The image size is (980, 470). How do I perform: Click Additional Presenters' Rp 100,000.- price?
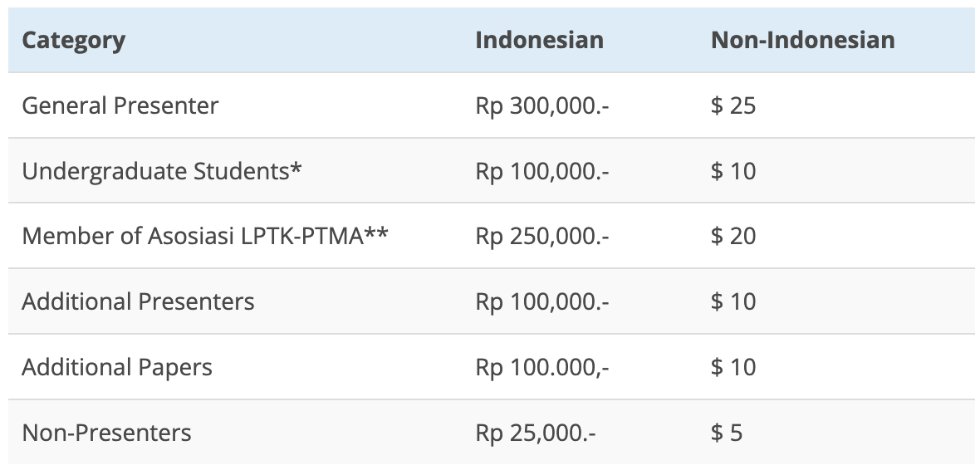542,301
